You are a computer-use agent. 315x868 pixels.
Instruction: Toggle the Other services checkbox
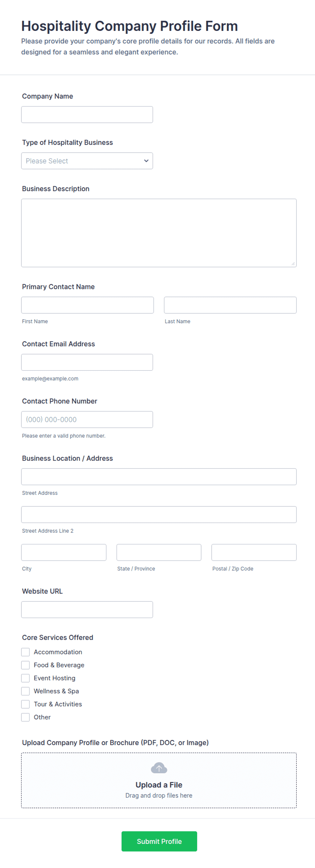click(x=25, y=717)
